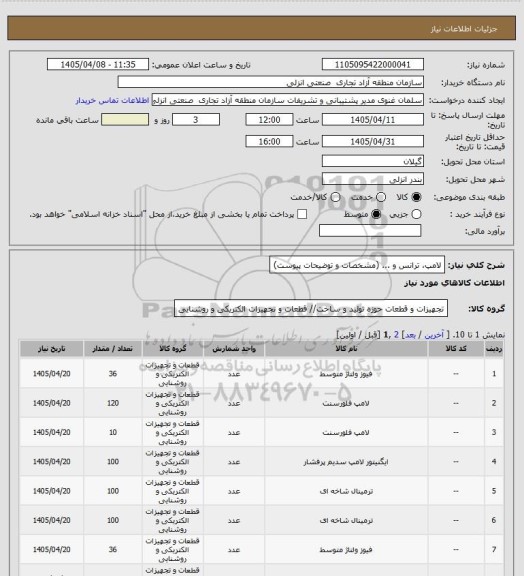Click the date 1405/04/20 in row 5

coord(51,491)
